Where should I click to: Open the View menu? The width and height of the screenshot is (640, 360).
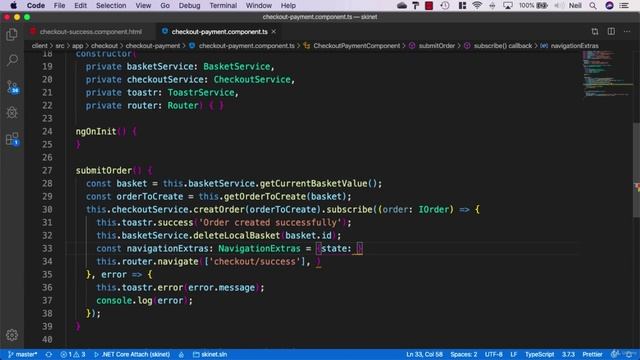coord(143,5)
